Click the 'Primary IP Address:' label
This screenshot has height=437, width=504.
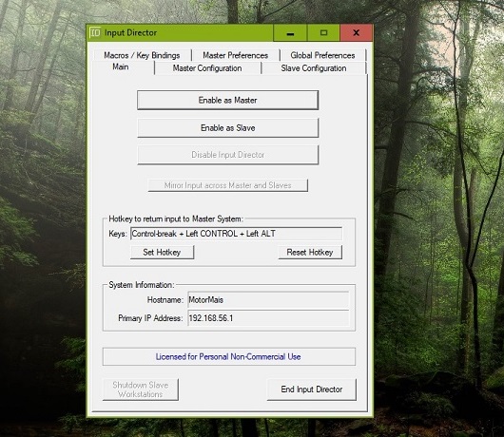click(150, 318)
